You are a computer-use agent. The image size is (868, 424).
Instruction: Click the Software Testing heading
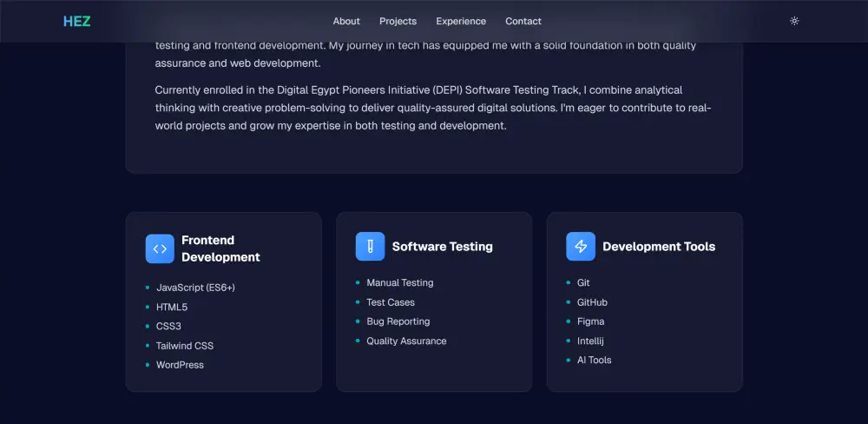(x=442, y=247)
